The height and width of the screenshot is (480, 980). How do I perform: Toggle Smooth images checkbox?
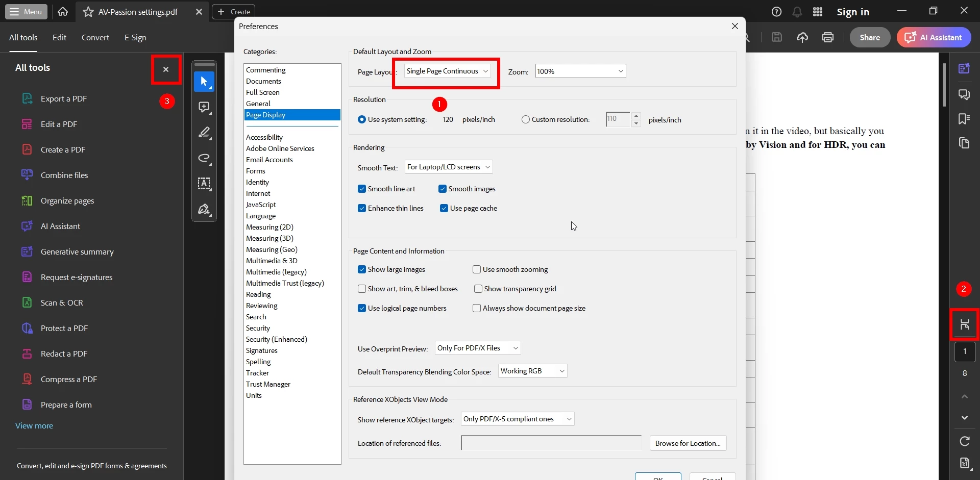point(443,189)
